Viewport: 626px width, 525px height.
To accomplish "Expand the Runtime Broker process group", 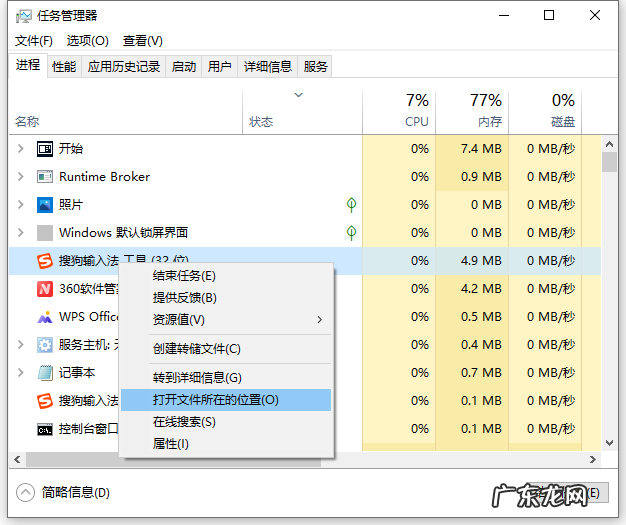I will click(20, 177).
